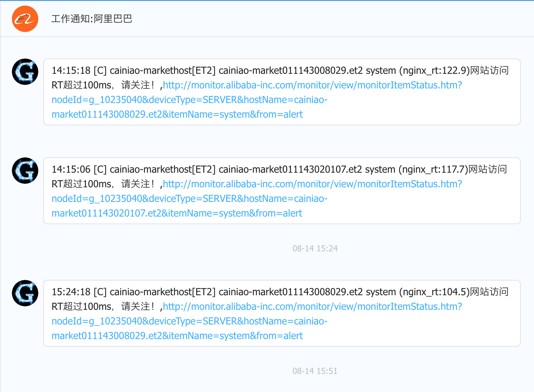This screenshot has width=534, height=392.
Task: Open monitor link in the 14:15:06 message
Action: pyautogui.click(x=257, y=198)
